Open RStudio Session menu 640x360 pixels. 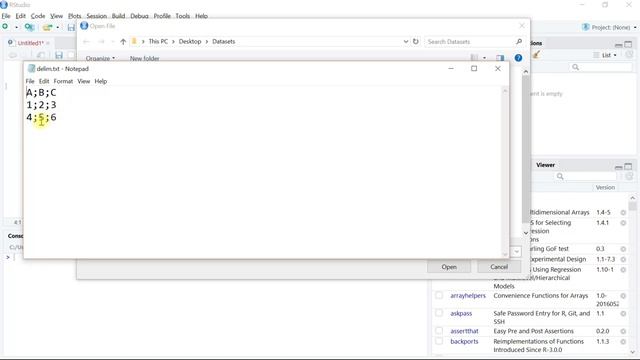pos(96,16)
